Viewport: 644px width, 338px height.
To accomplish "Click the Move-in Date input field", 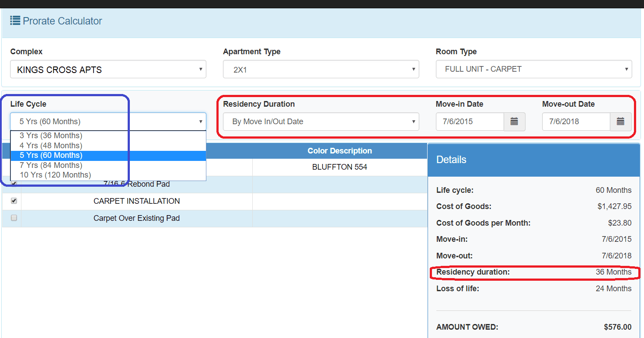I will [470, 122].
